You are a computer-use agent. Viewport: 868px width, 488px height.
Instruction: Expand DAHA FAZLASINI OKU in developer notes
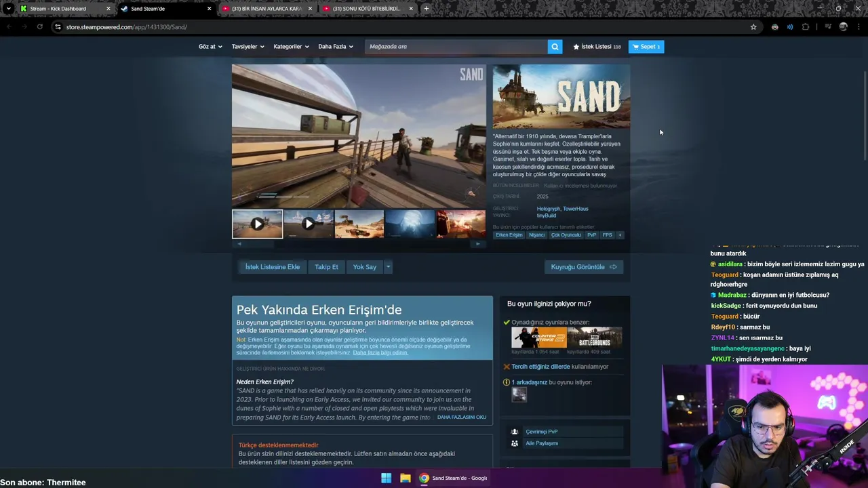[462, 418]
